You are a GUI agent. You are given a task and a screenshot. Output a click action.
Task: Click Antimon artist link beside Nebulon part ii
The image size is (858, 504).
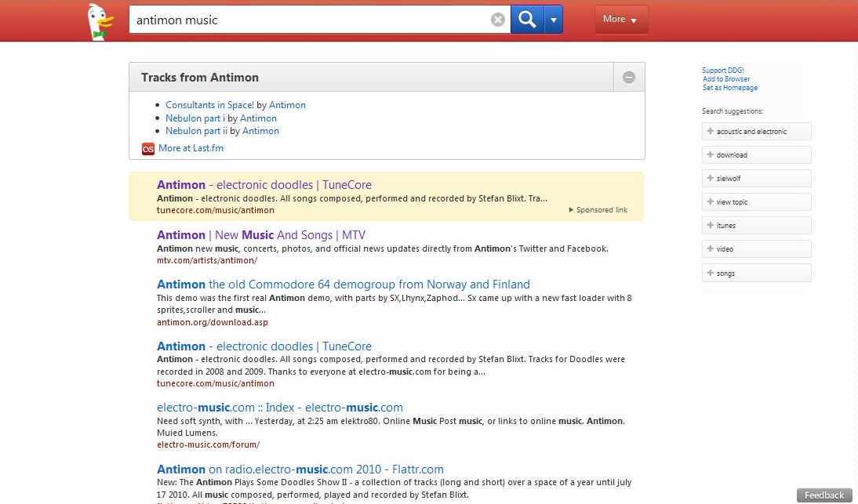coord(260,131)
